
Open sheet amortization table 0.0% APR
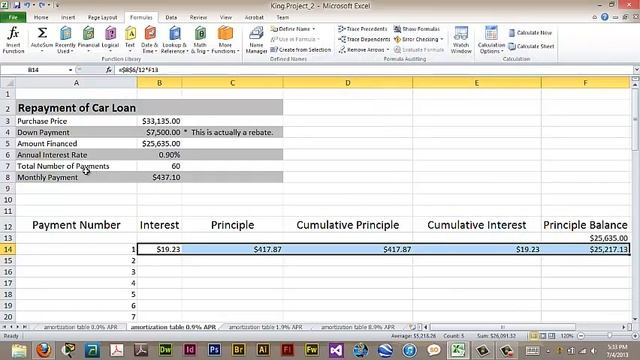tap(80, 327)
